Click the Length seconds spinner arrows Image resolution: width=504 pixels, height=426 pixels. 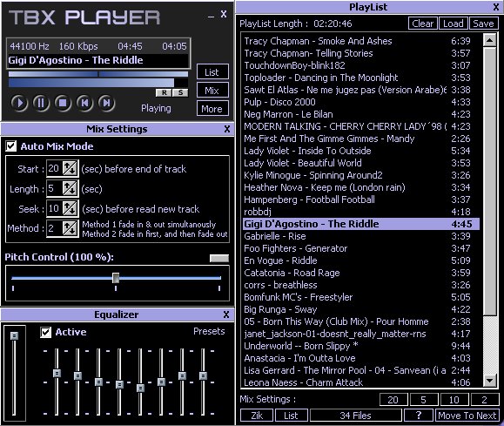pyautogui.click(x=70, y=188)
